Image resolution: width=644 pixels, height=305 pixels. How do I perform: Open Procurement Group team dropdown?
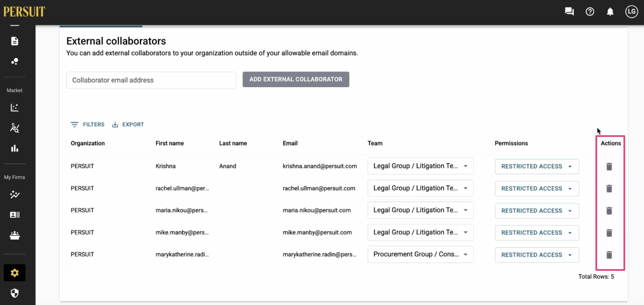(x=421, y=254)
